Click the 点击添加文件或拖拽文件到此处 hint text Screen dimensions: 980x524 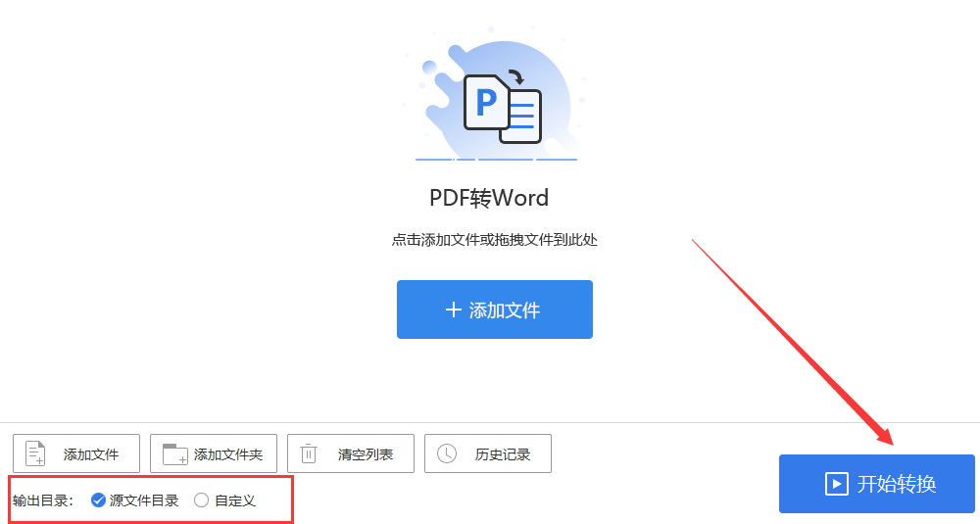pos(494,240)
